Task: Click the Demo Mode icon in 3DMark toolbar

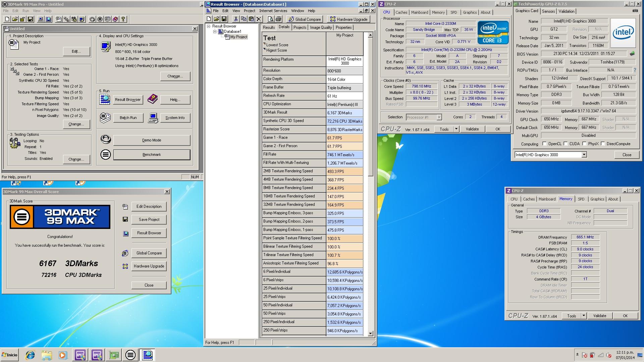Action: point(92,19)
